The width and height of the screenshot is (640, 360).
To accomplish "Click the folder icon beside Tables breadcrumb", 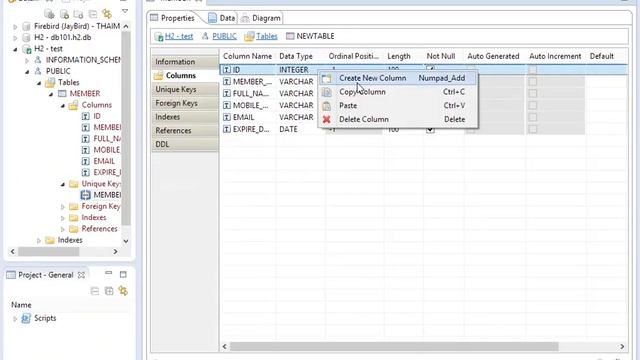I will [x=249, y=37].
